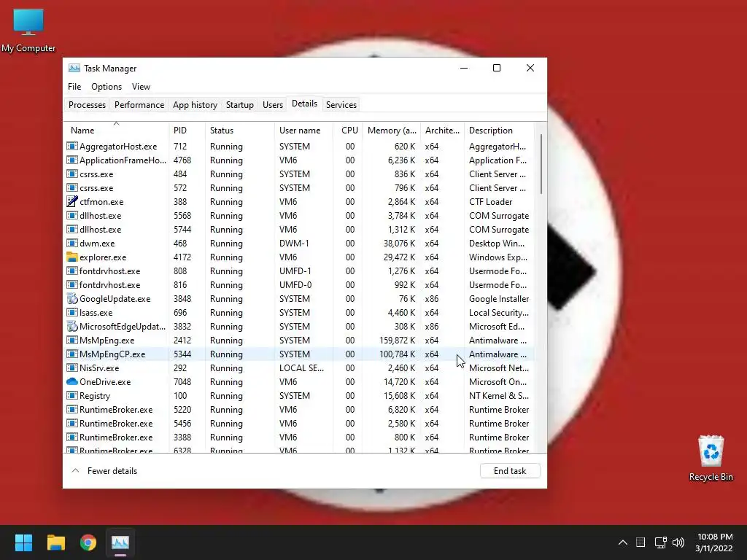
Task: Select the MsMpEngCP.exe row
Action: click(x=299, y=354)
